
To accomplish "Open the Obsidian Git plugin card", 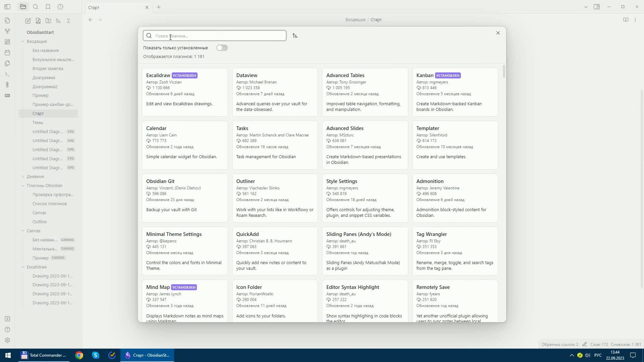I will [185, 198].
